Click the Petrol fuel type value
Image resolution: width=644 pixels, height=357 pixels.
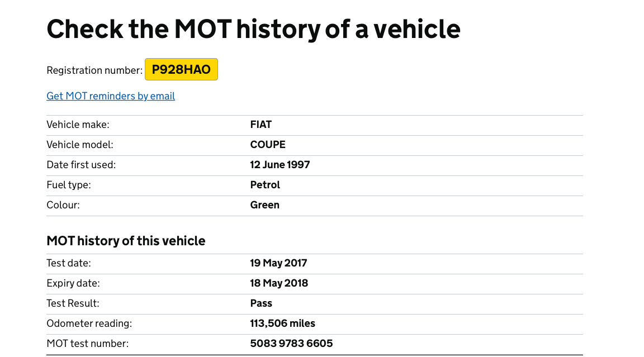265,185
